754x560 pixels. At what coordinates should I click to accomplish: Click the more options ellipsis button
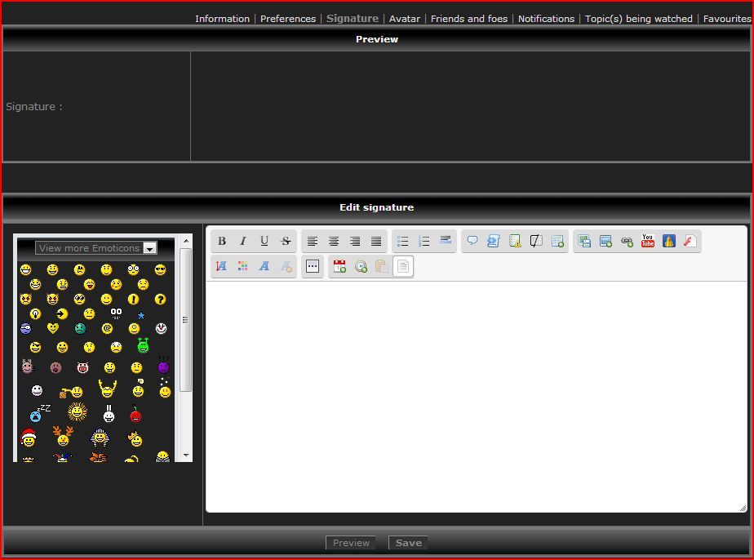[313, 266]
